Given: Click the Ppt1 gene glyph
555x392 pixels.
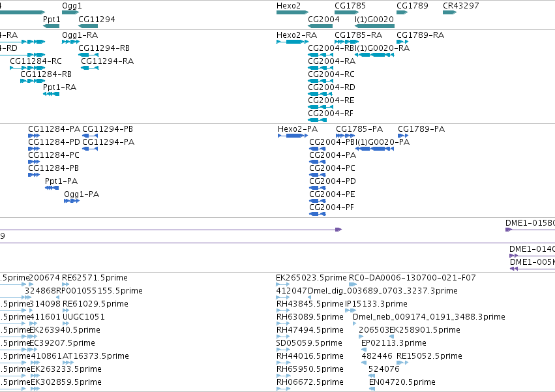Looking at the screenshot, I should (52, 26).
